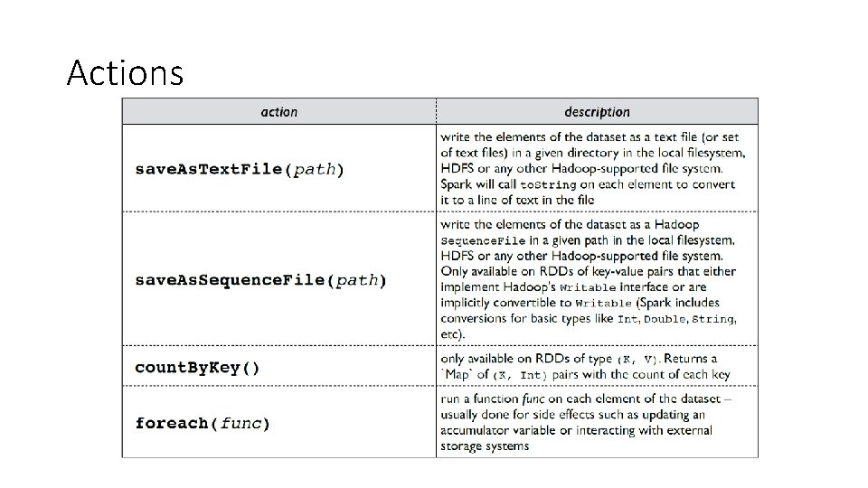The height and width of the screenshot is (488, 868).
Task: Click the countByKey() cell
Action: coord(279,366)
